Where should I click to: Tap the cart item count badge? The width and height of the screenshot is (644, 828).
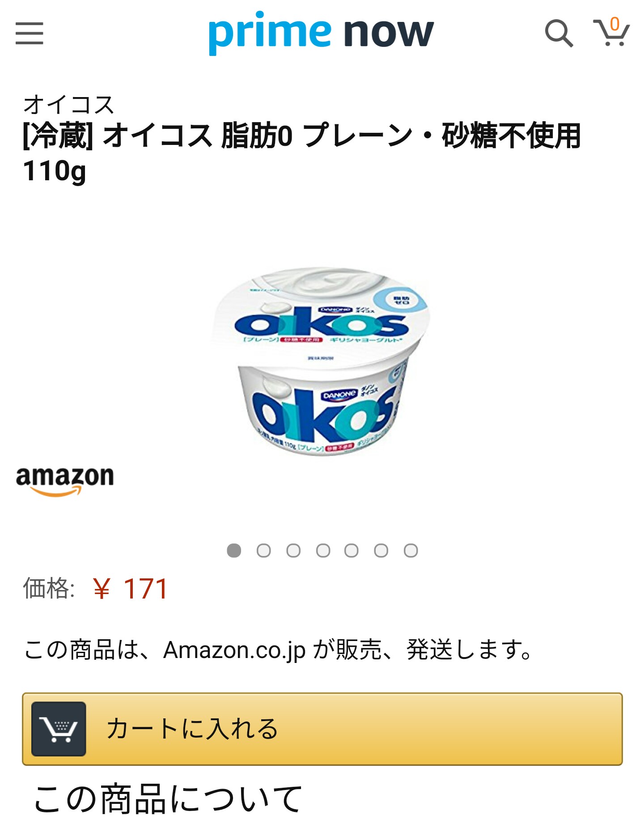pyautogui.click(x=615, y=24)
